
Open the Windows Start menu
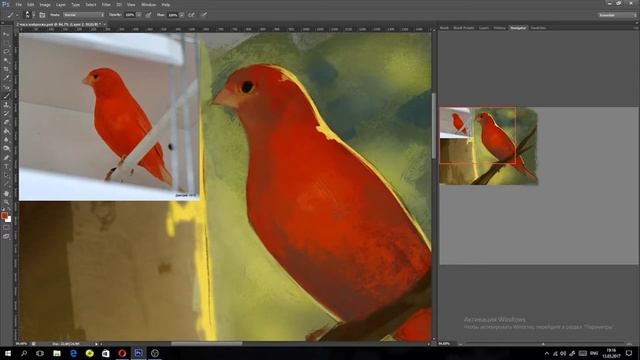click(8, 353)
